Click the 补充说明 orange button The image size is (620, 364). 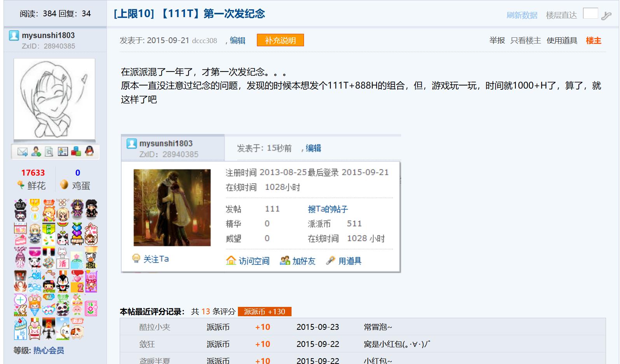point(280,40)
